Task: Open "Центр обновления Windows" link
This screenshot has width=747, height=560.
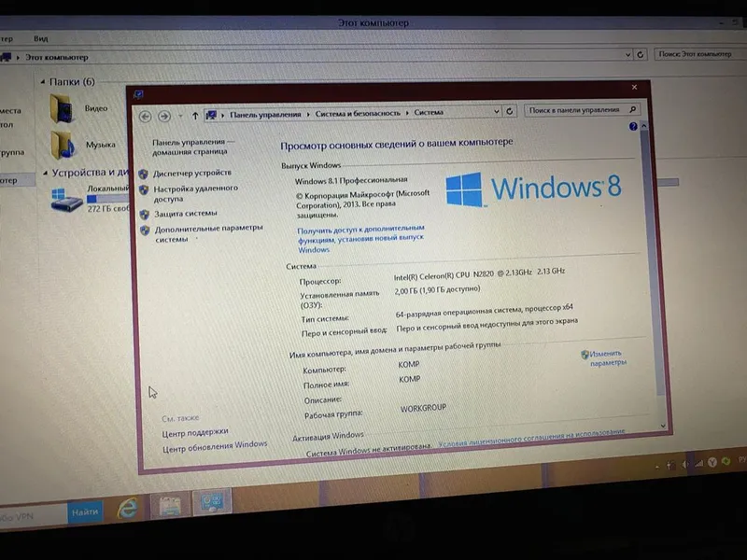Action: coord(215,446)
